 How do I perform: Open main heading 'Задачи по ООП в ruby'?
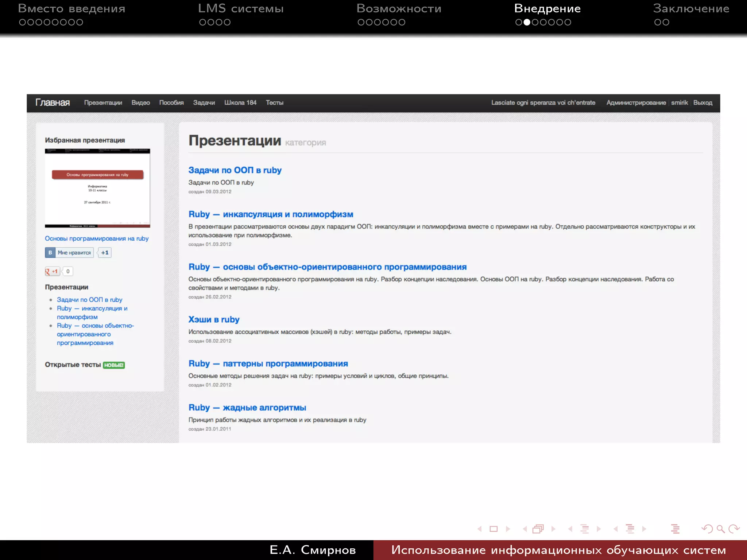click(235, 170)
